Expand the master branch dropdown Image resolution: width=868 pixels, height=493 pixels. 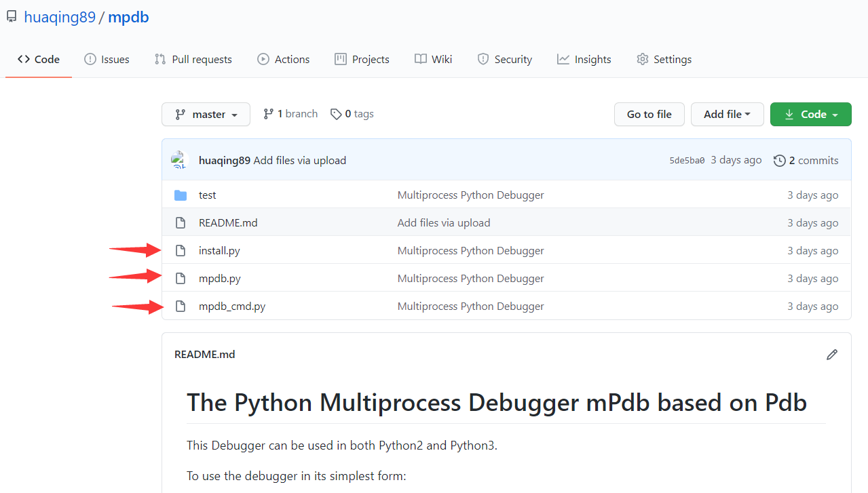(206, 114)
